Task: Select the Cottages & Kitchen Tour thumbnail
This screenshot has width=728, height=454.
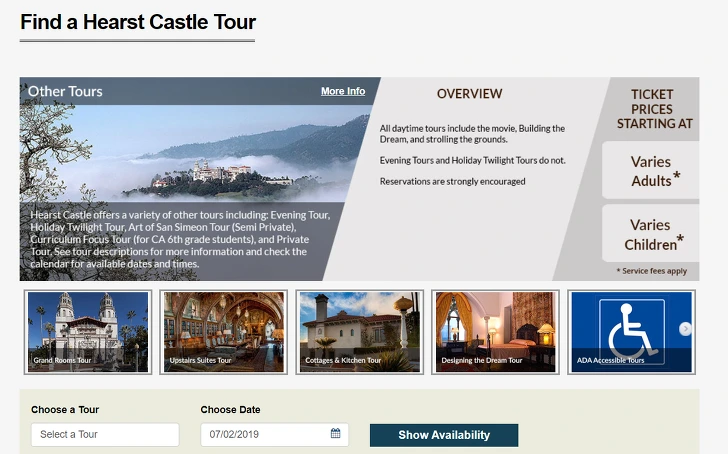Action: click(x=360, y=332)
